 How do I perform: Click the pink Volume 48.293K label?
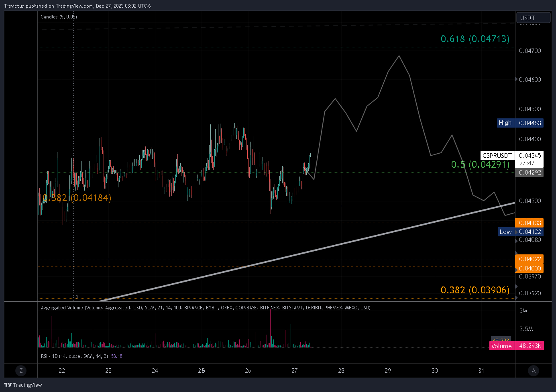pyautogui.click(x=517, y=346)
